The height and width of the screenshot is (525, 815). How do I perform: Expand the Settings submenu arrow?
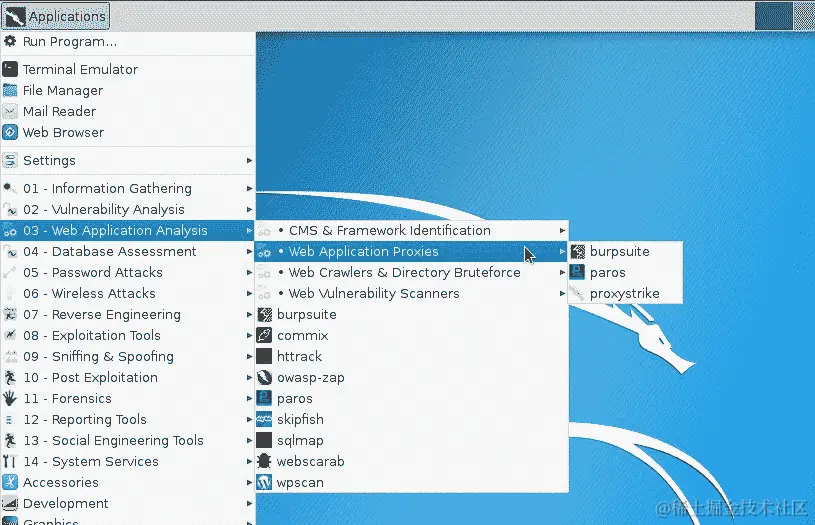click(x=249, y=160)
